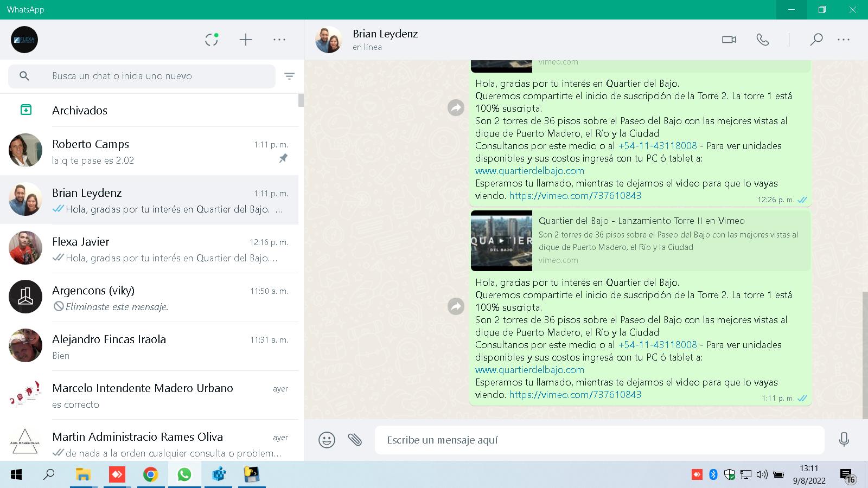Click the pin icon on Roberto Camps chat
The image size is (868, 488).
[283, 158]
